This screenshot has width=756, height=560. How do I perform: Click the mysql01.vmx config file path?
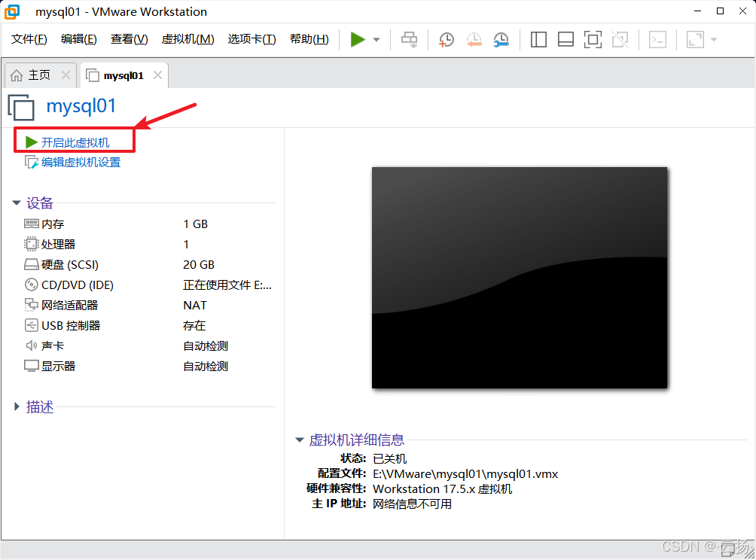click(466, 473)
